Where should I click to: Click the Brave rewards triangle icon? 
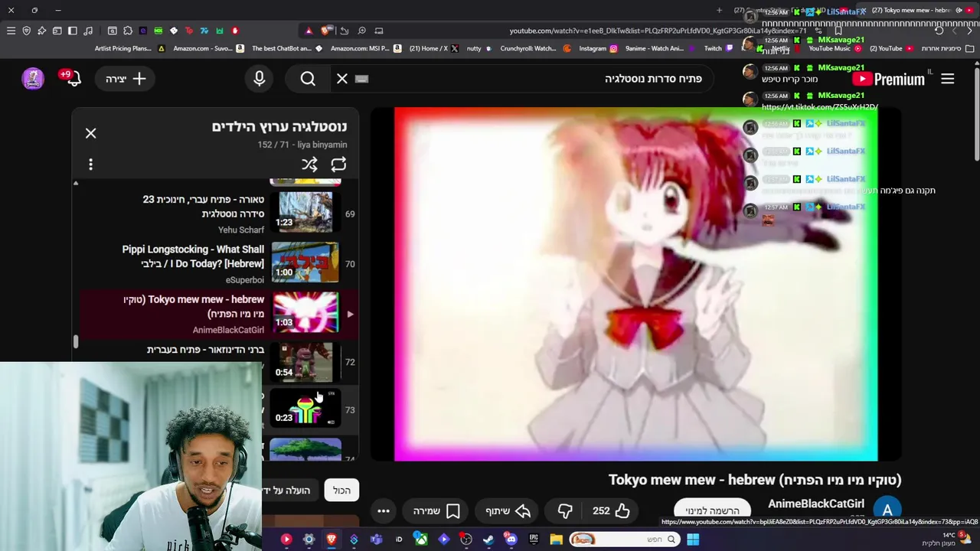click(309, 31)
